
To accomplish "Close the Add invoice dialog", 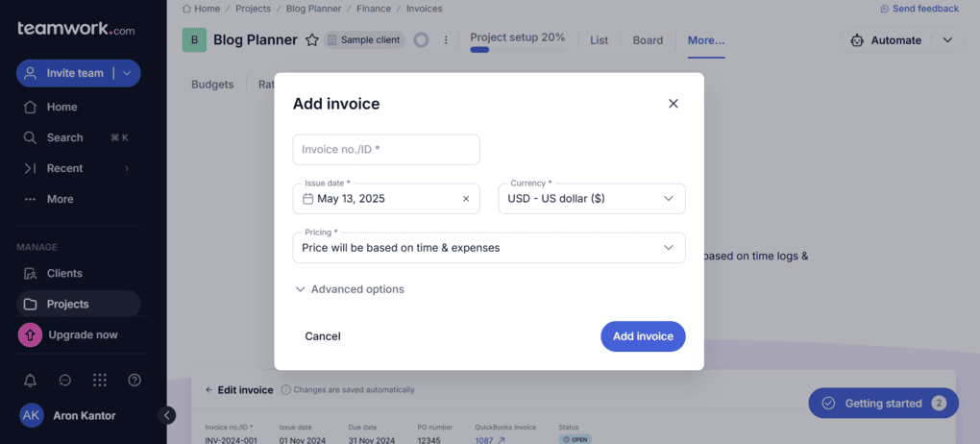I will 674,104.
